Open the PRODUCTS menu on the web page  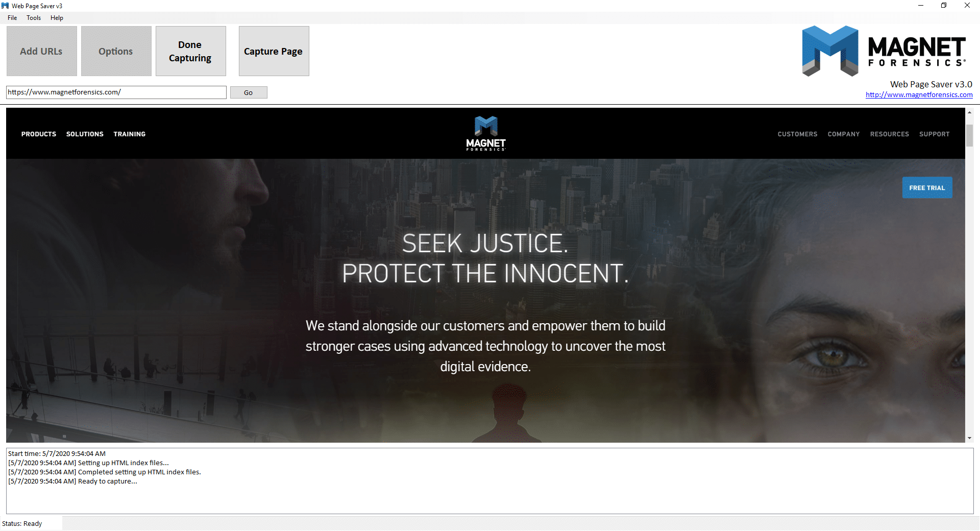coord(39,134)
